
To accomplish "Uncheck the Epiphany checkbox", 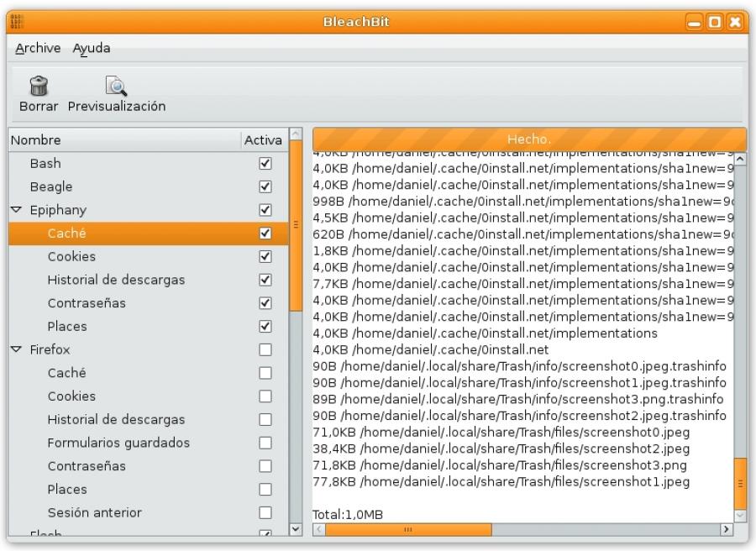I will (x=265, y=210).
